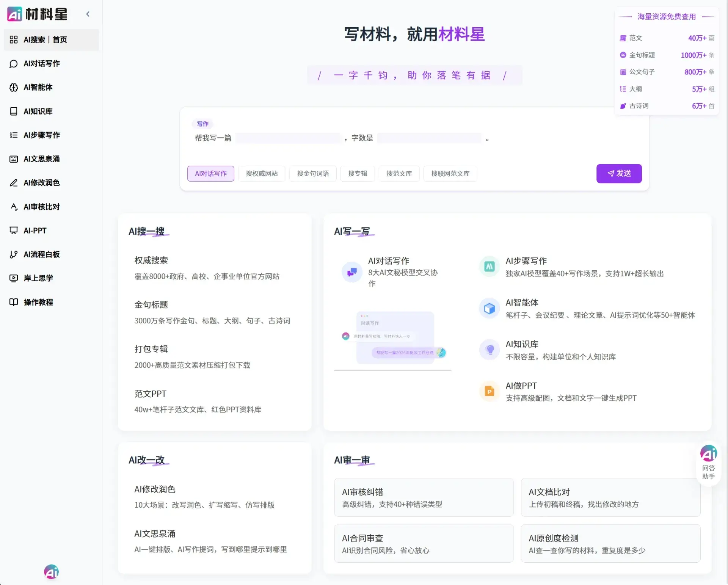Open AI流程白板 branch icon in sidebar
The height and width of the screenshot is (585, 728).
[14, 254]
